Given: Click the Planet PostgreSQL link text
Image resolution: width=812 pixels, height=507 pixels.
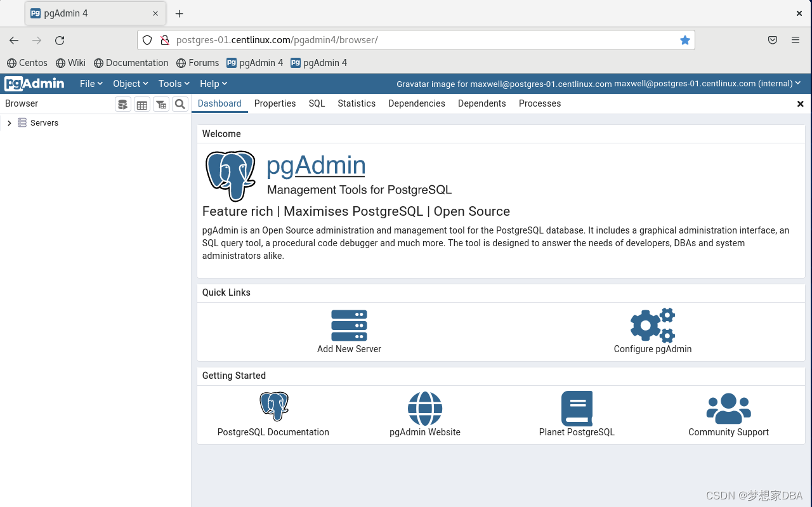Looking at the screenshot, I should pyautogui.click(x=577, y=432).
